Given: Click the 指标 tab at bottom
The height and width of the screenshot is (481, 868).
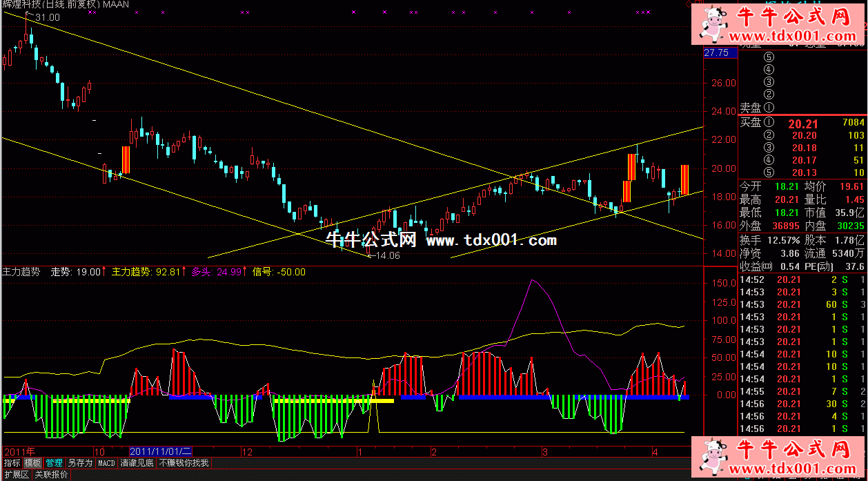Looking at the screenshot, I should pos(12,463).
